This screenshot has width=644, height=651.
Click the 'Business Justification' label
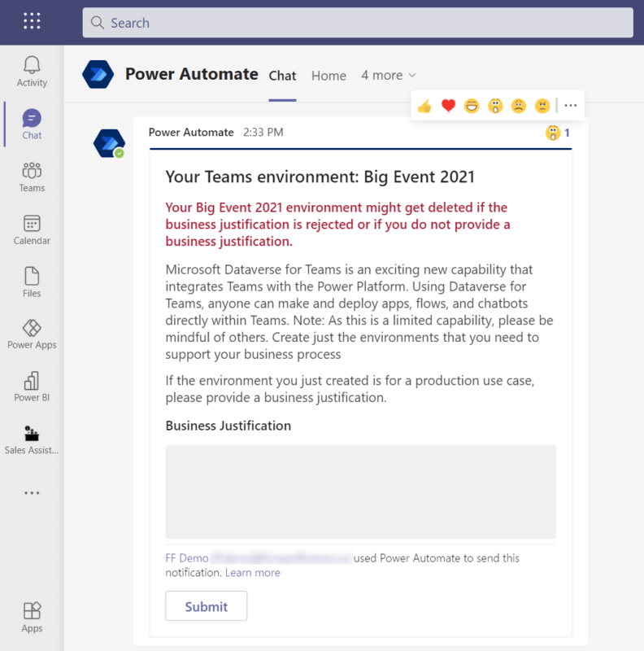(228, 426)
